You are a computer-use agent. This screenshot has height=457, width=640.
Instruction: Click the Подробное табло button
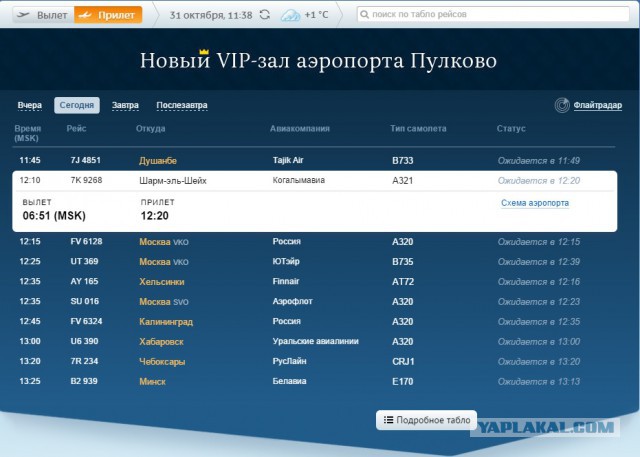click(426, 420)
